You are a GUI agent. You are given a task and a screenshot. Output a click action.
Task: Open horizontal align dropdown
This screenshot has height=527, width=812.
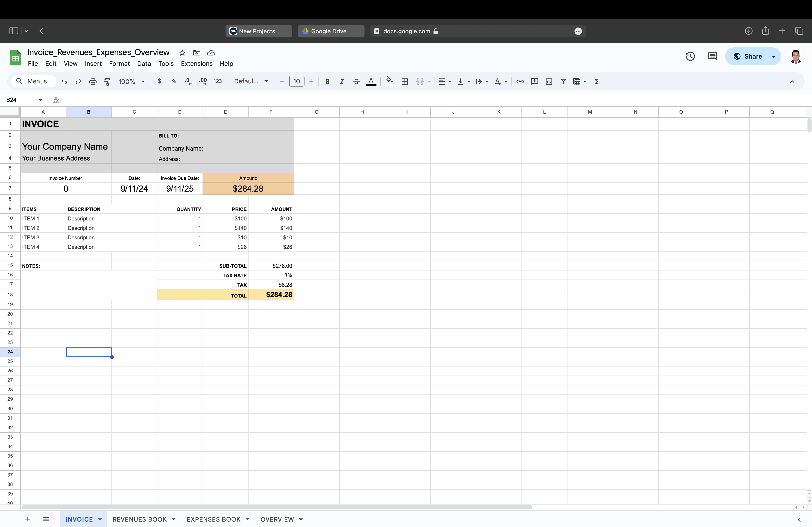(x=445, y=81)
